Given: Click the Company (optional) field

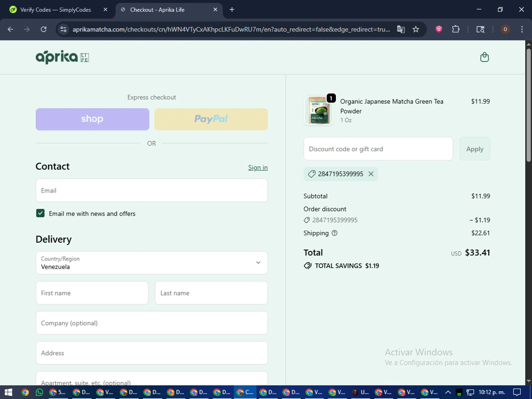Looking at the screenshot, I should tap(152, 323).
